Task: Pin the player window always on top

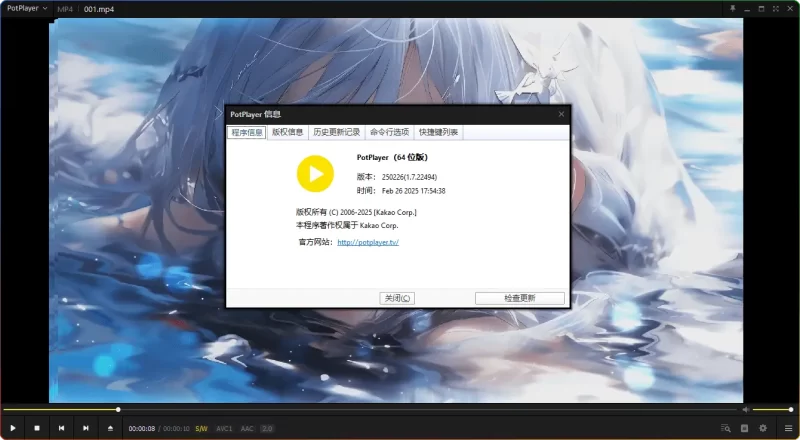Action: 733,9
